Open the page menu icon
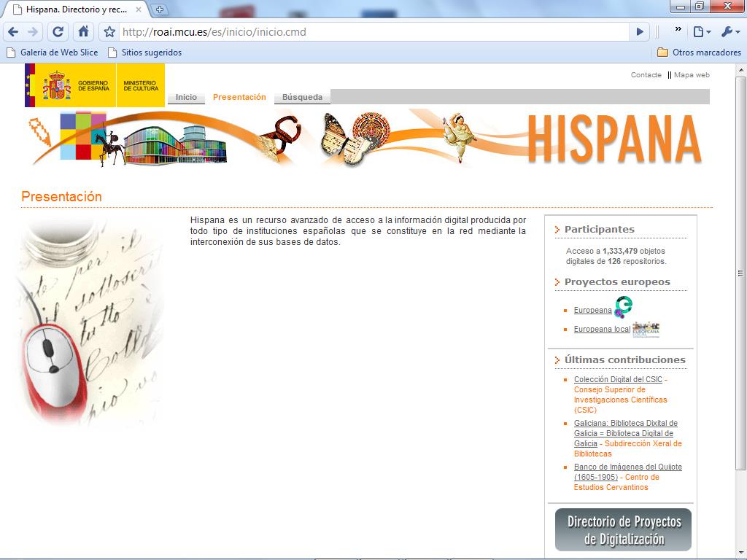 (x=702, y=32)
